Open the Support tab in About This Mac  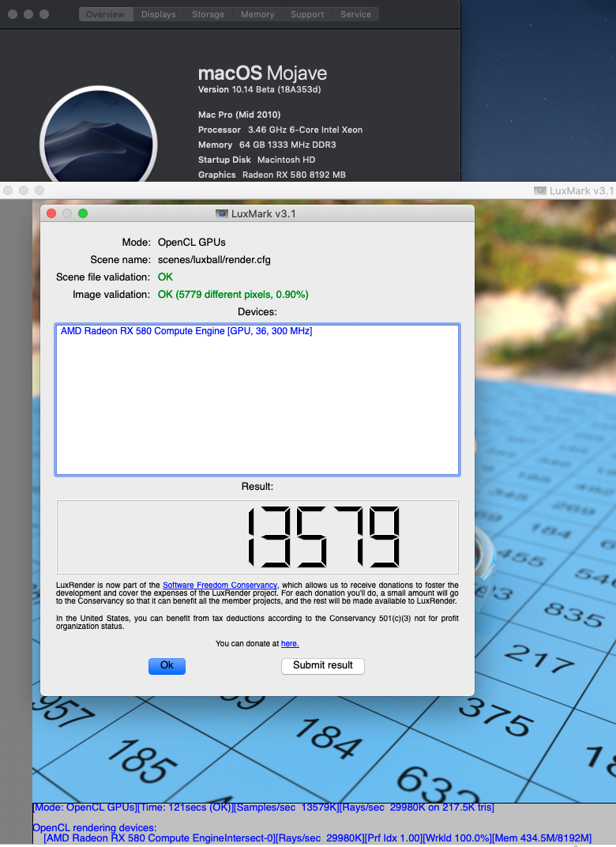[x=307, y=14]
